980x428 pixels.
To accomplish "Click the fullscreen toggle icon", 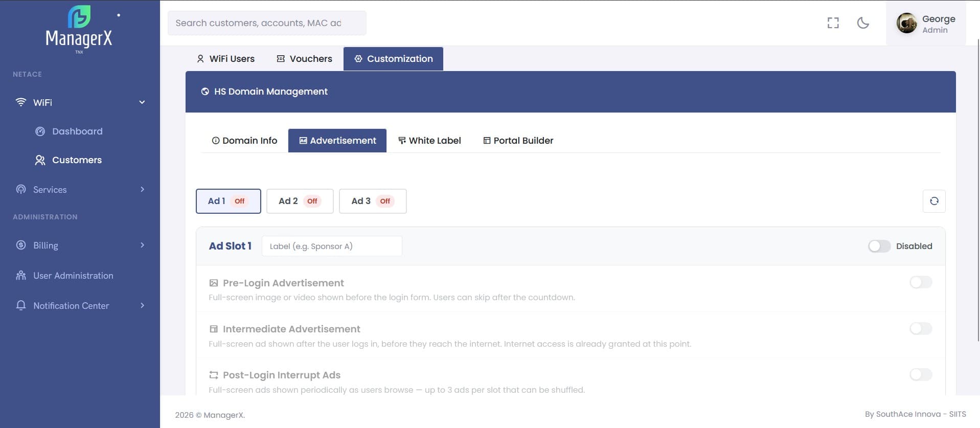I will 833,23.
